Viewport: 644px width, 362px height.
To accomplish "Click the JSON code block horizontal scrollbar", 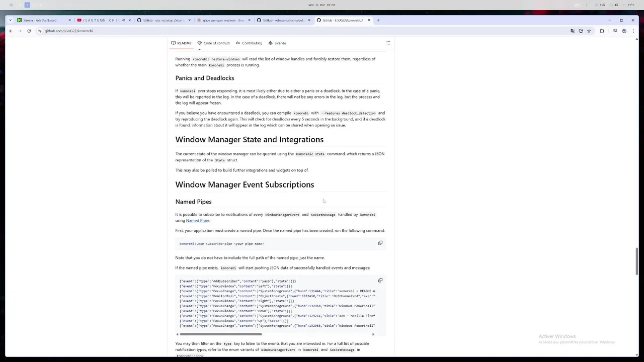I will coord(221,334).
